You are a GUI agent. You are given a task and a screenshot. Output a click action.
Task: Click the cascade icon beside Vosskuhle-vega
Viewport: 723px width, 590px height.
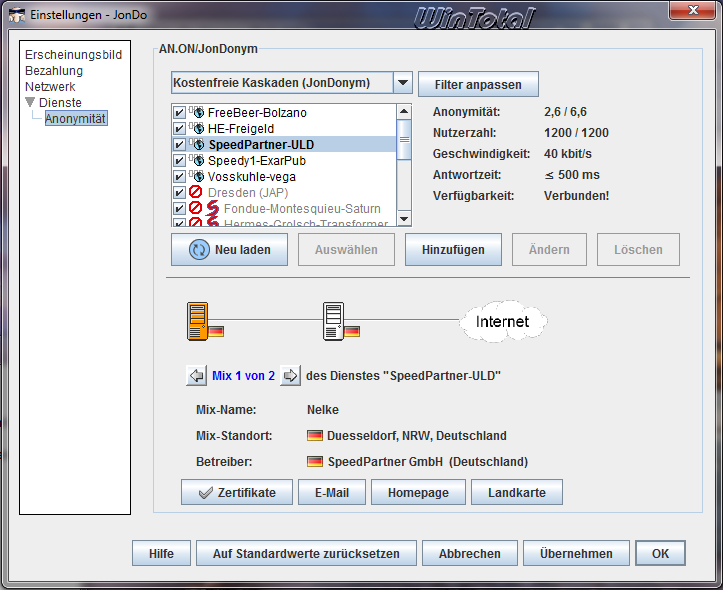pyautogui.click(x=196, y=177)
